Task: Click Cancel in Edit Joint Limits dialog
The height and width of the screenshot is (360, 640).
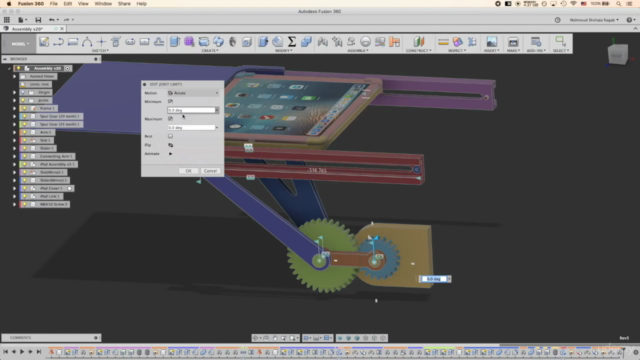Action: (210, 171)
